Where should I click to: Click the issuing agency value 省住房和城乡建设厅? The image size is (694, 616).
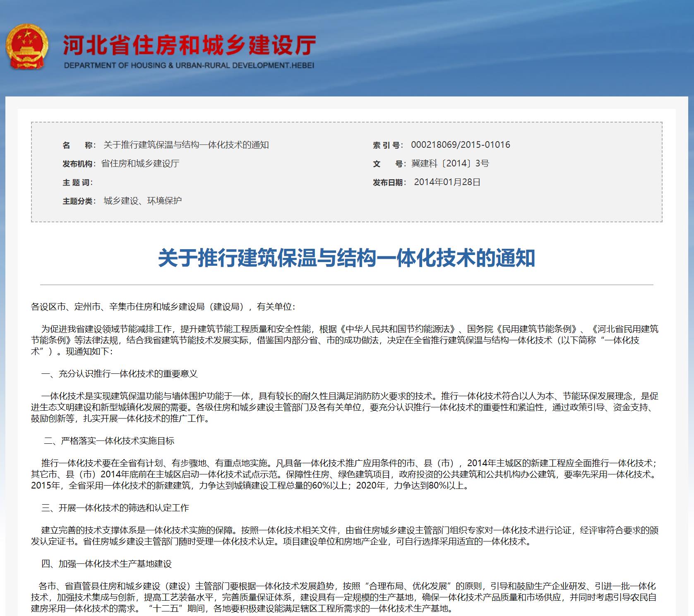(x=140, y=164)
